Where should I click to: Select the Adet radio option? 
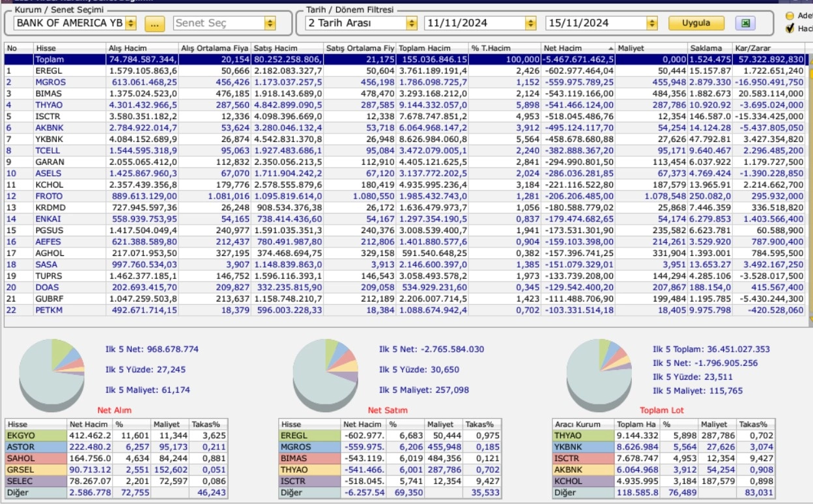pos(790,16)
